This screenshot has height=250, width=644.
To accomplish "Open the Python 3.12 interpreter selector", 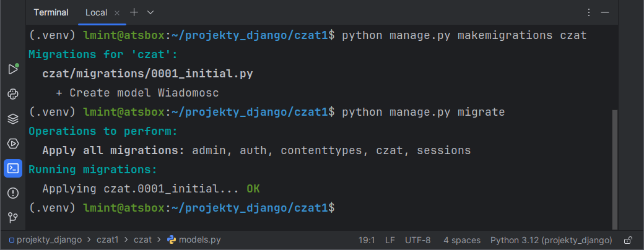I will pyautogui.click(x=551, y=240).
